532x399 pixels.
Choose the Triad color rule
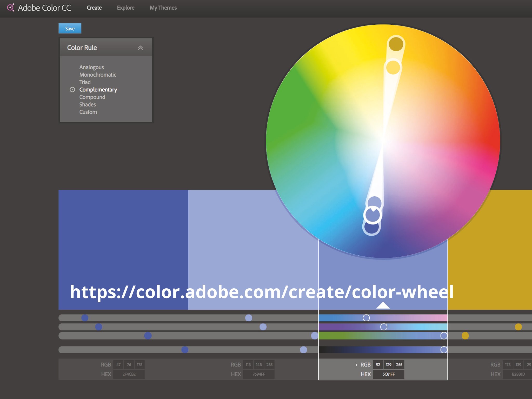(x=85, y=82)
